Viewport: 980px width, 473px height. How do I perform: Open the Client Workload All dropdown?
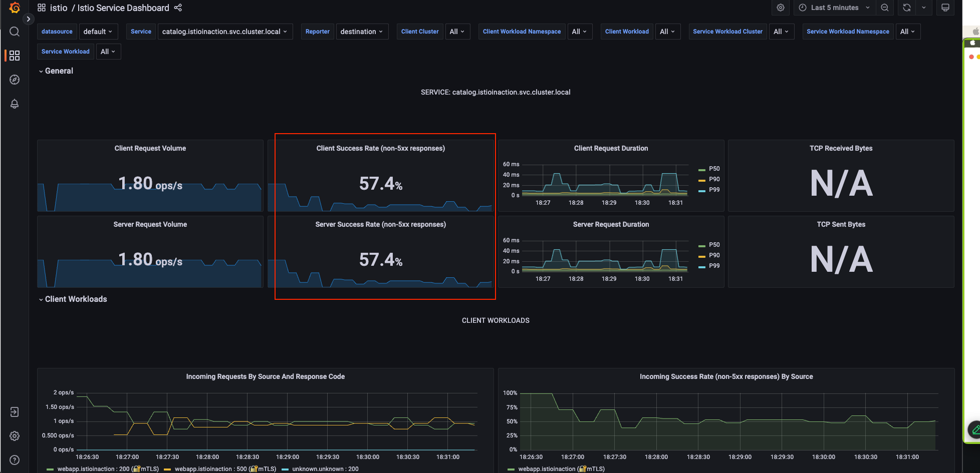pyautogui.click(x=668, y=32)
